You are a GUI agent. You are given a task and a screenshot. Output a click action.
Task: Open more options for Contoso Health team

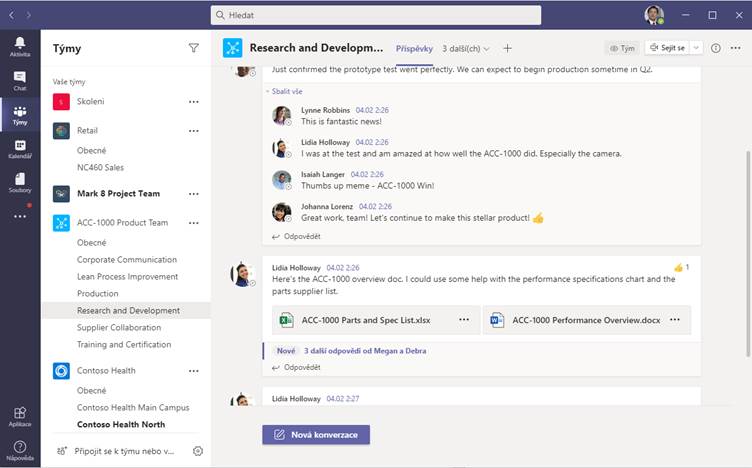coord(194,371)
